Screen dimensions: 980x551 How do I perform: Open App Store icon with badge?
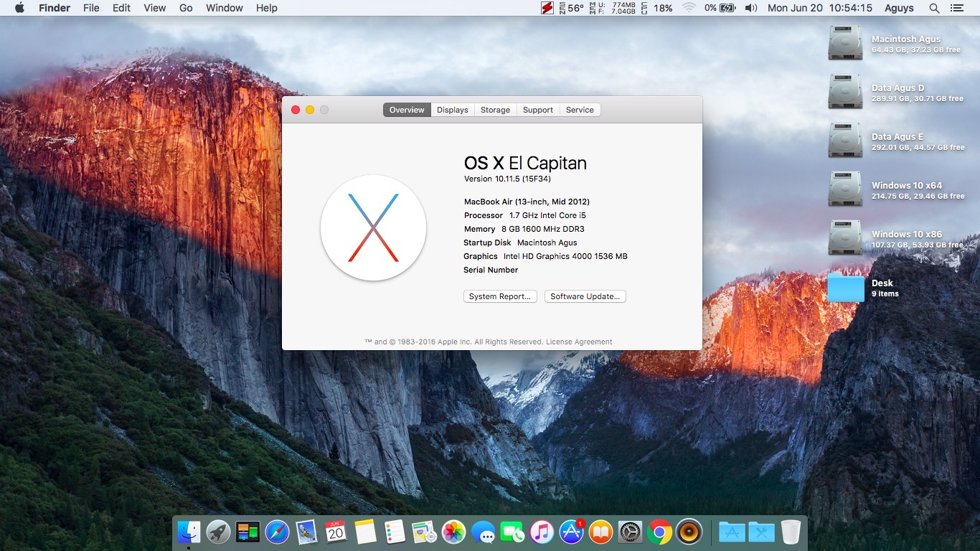point(572,532)
